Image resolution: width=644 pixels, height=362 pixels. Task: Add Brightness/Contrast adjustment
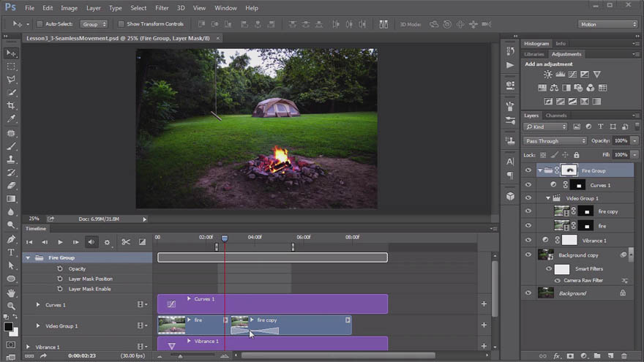(x=548, y=75)
